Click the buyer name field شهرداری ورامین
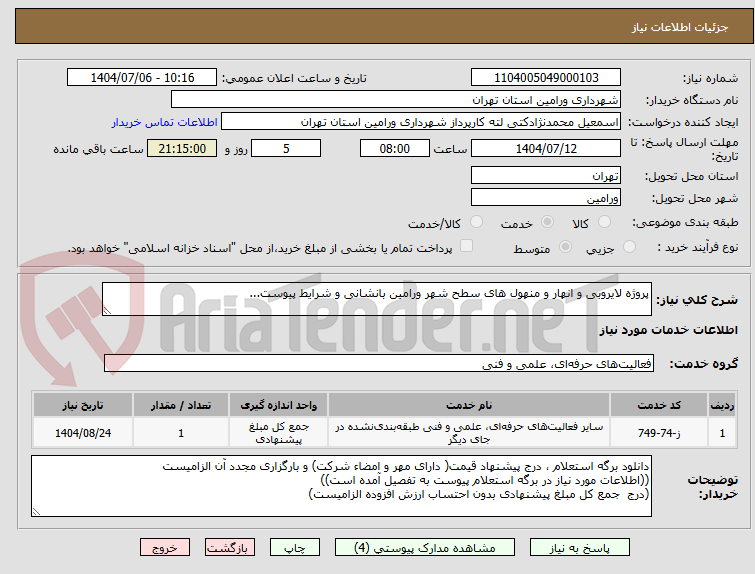The height and width of the screenshot is (574, 755). pyautogui.click(x=396, y=100)
